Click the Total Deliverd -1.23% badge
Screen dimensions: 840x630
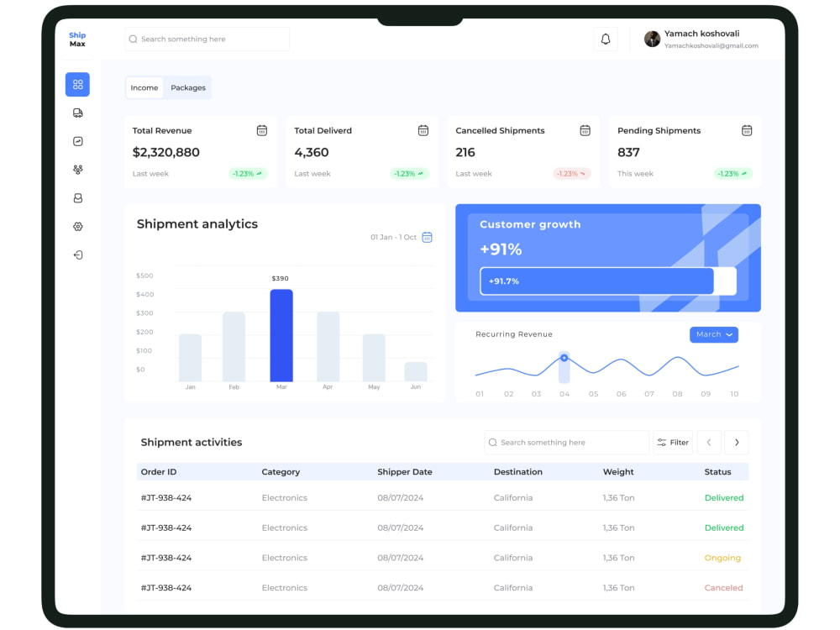click(409, 174)
